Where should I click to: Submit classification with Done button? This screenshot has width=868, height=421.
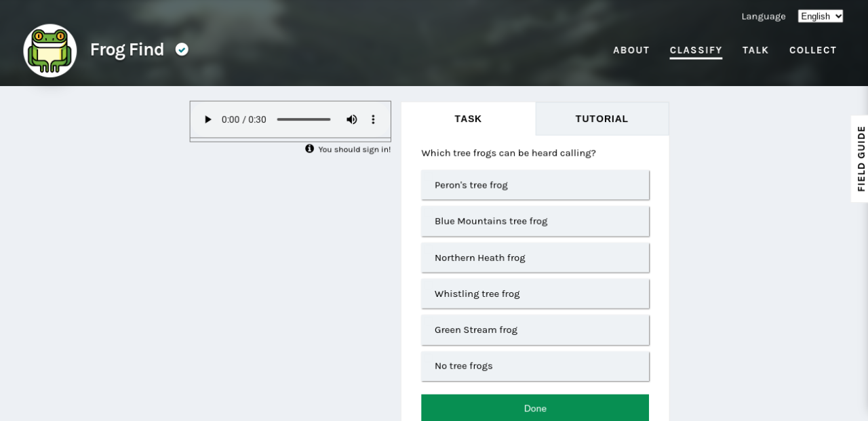coord(534,408)
